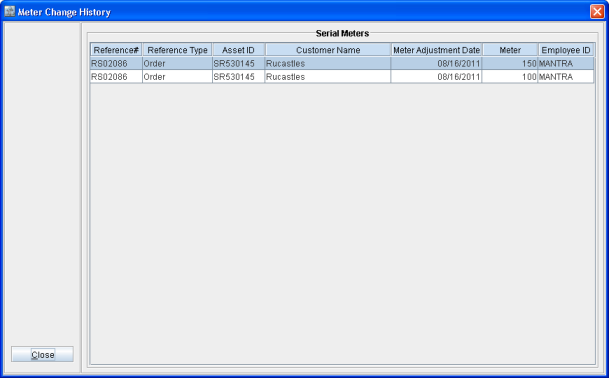
Task: Click 08/16/2011 date in the meter 150 row
Action: [x=437, y=63]
